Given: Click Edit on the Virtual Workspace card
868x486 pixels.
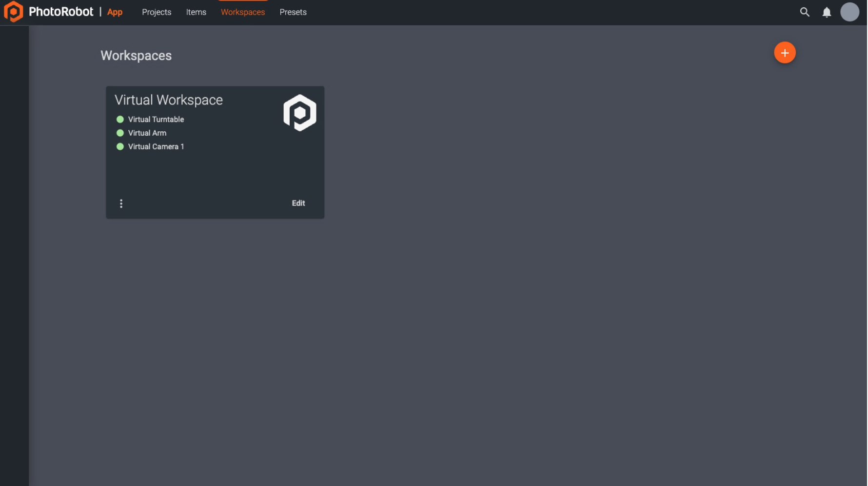Looking at the screenshot, I should pos(298,203).
